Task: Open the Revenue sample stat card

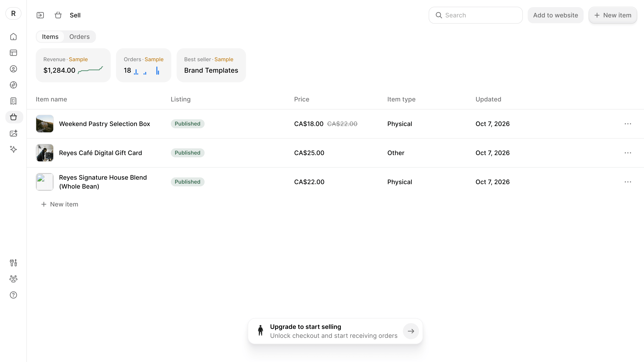Action: coord(73,65)
